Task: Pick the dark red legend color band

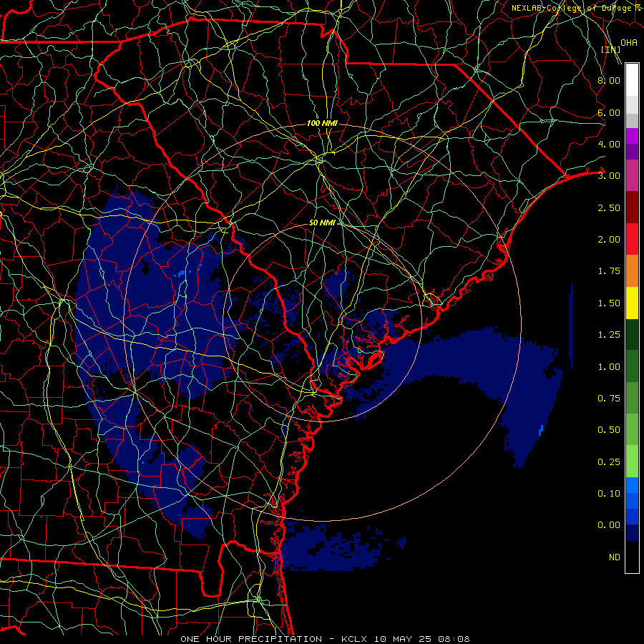Action: (632, 208)
